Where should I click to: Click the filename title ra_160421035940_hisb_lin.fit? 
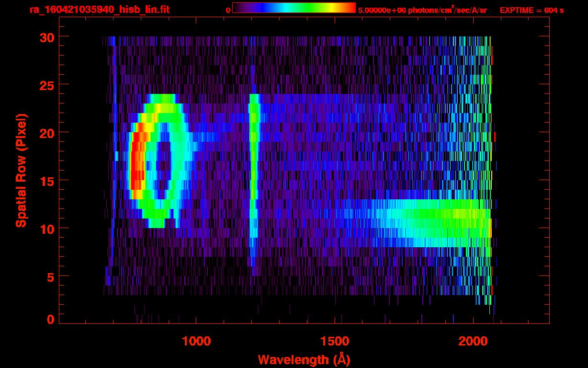coord(99,10)
